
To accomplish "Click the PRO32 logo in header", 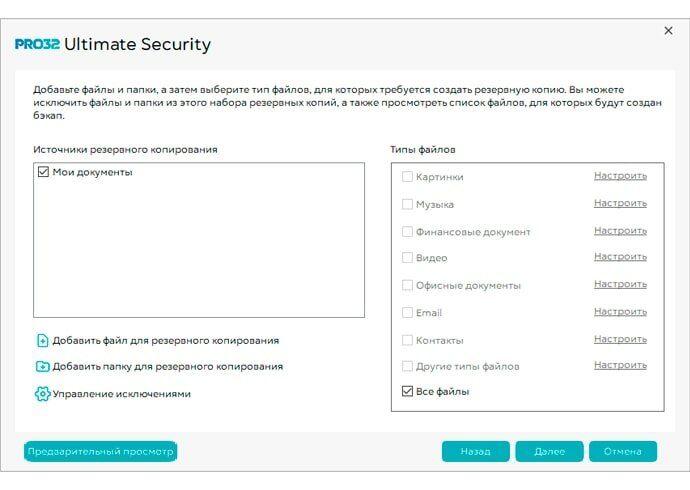I will (x=37, y=45).
